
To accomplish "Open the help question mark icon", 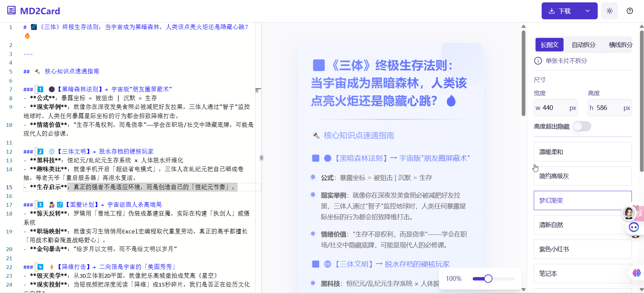I will coord(630,11).
